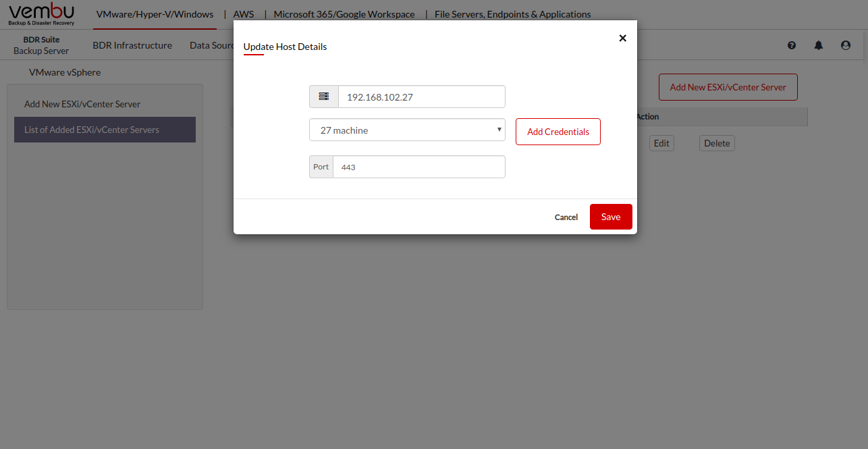Open the BDR Infrastructure menu
868x449 pixels.
coord(132,45)
